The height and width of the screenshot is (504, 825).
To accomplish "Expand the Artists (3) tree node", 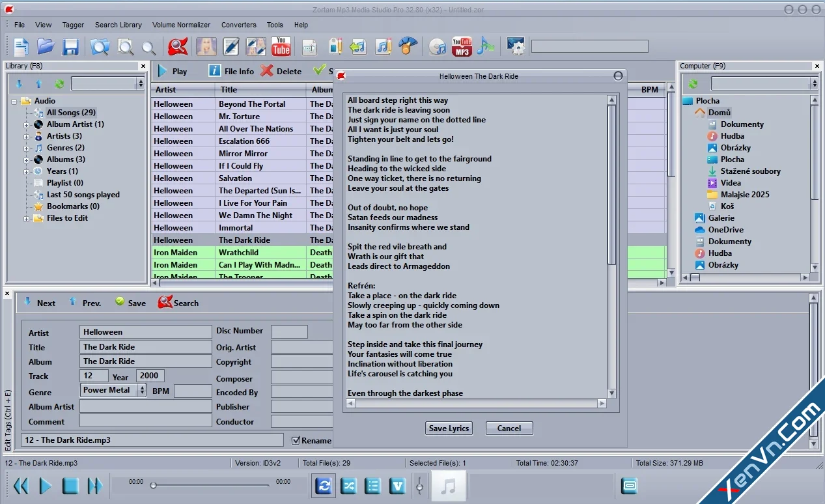I will (27, 136).
